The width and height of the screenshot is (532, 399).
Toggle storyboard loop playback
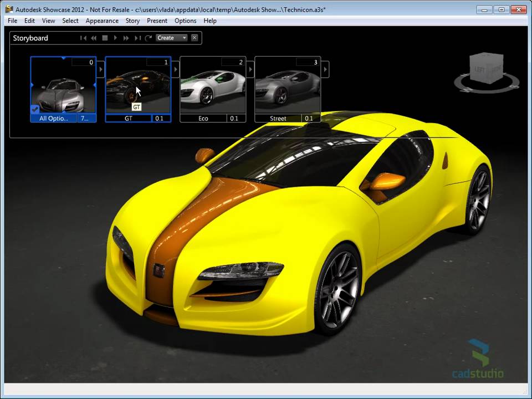tap(149, 38)
